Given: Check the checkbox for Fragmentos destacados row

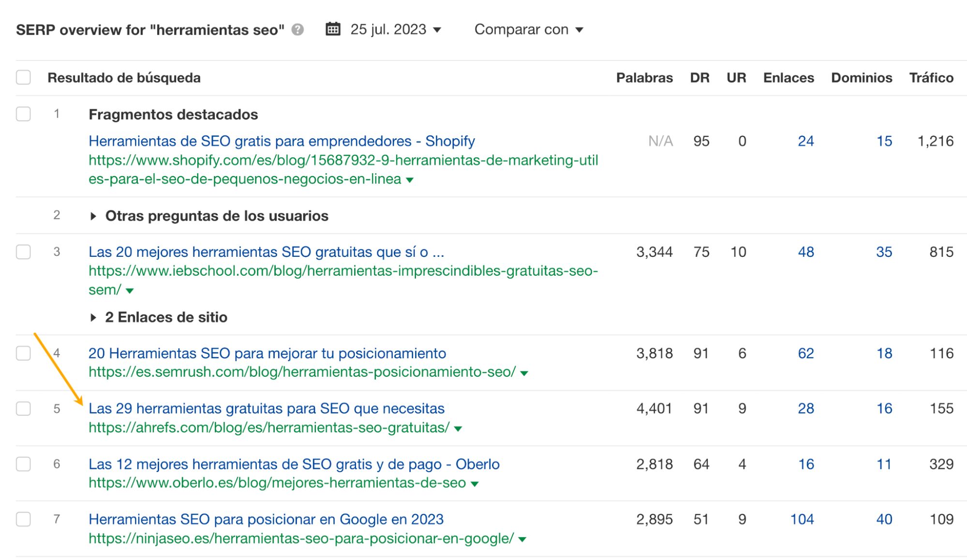Looking at the screenshot, I should point(23,114).
